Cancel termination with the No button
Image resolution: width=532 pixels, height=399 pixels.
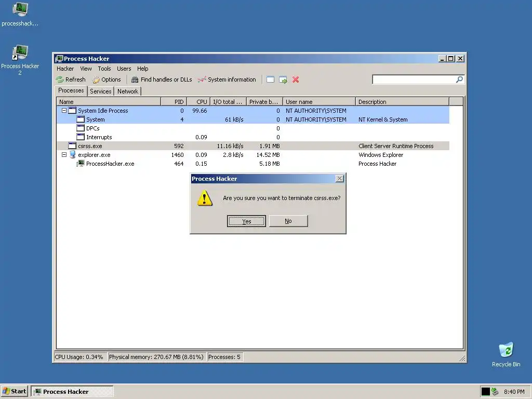coord(288,221)
